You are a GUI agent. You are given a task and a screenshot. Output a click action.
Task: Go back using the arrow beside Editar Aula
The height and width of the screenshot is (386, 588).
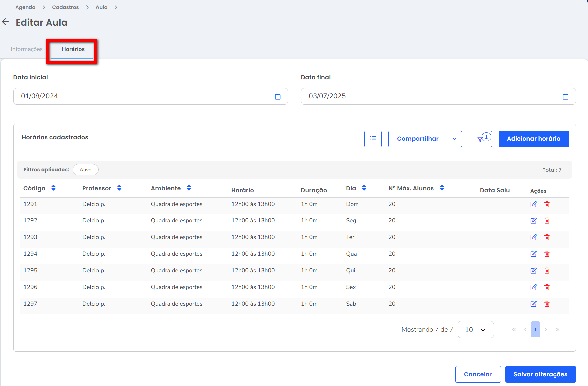point(5,22)
